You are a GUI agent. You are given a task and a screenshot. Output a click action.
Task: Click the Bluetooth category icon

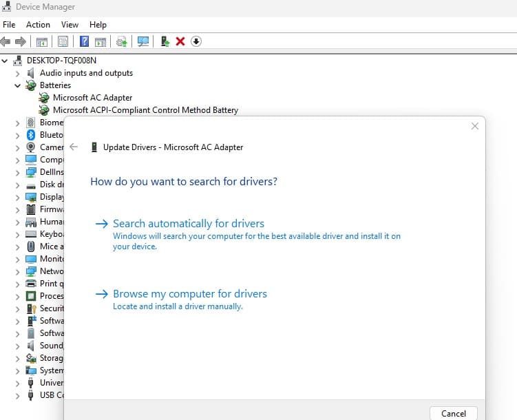[x=31, y=135]
